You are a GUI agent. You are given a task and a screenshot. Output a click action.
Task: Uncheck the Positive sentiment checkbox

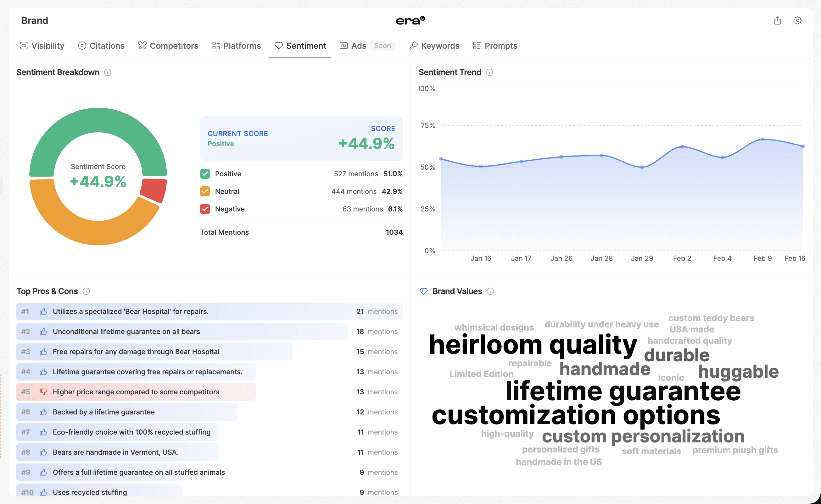pos(205,174)
